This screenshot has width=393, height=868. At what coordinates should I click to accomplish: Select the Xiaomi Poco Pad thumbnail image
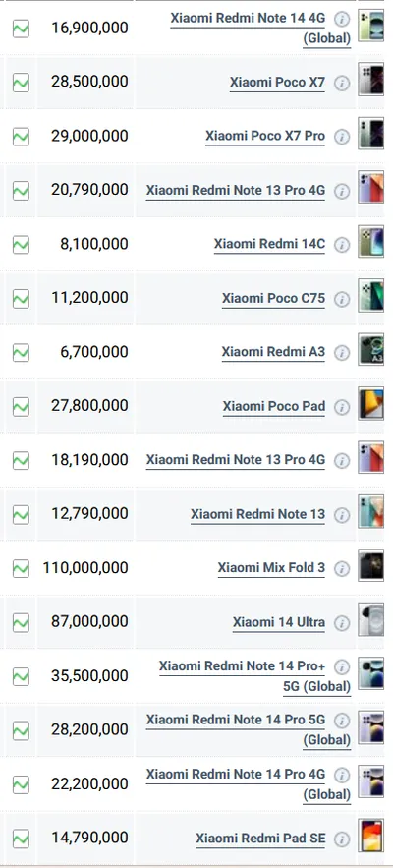pyautogui.click(x=370, y=403)
